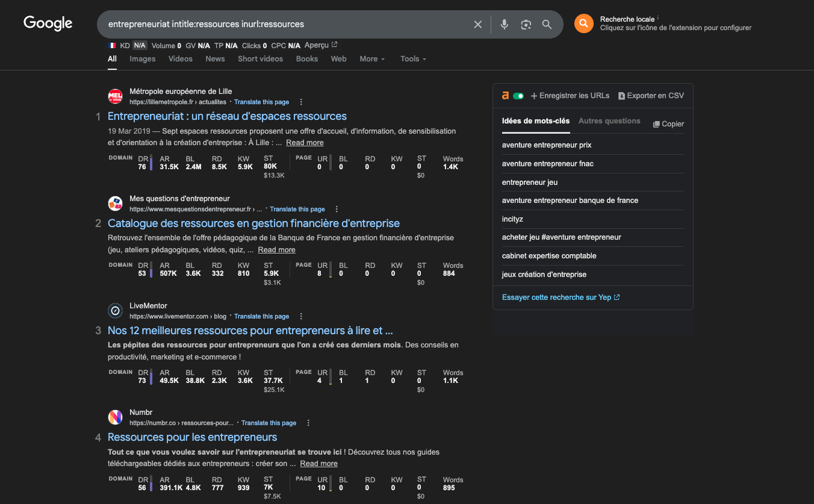This screenshot has width=814, height=504.
Task: Open the Recherche locale extension icon
Action: [x=583, y=23]
